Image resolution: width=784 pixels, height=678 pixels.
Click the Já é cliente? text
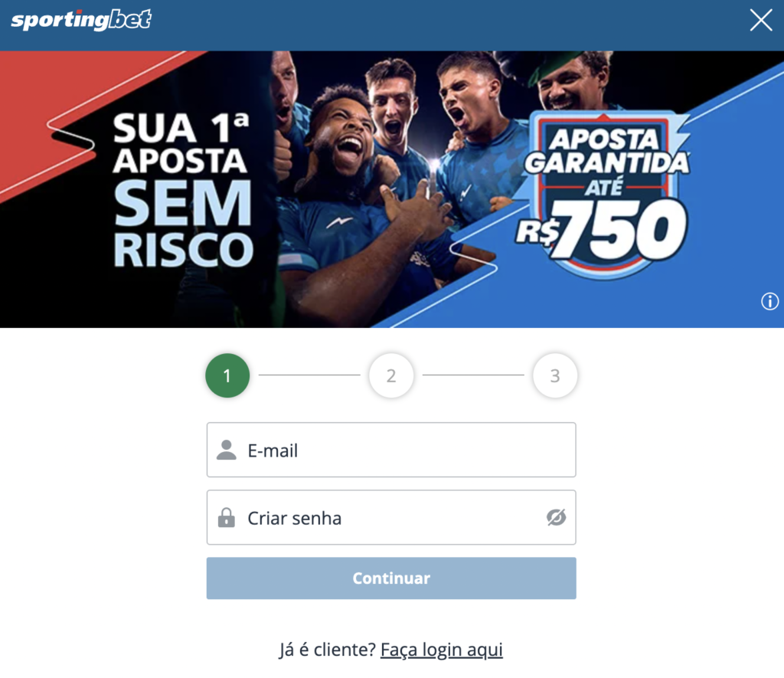(328, 650)
